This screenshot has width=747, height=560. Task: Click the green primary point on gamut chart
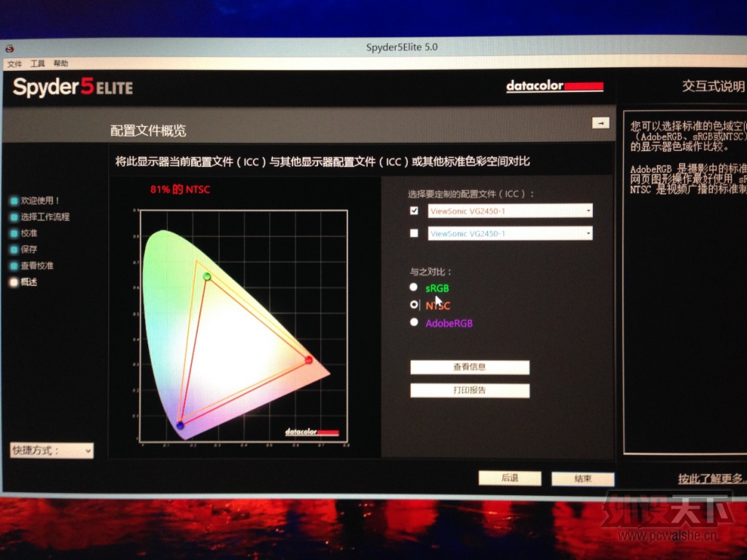[x=206, y=276]
